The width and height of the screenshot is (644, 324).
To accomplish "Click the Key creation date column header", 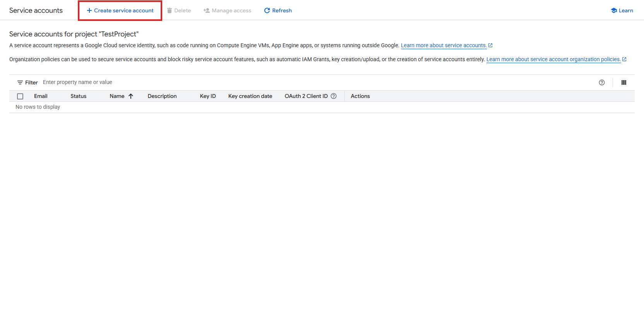I will point(250,96).
